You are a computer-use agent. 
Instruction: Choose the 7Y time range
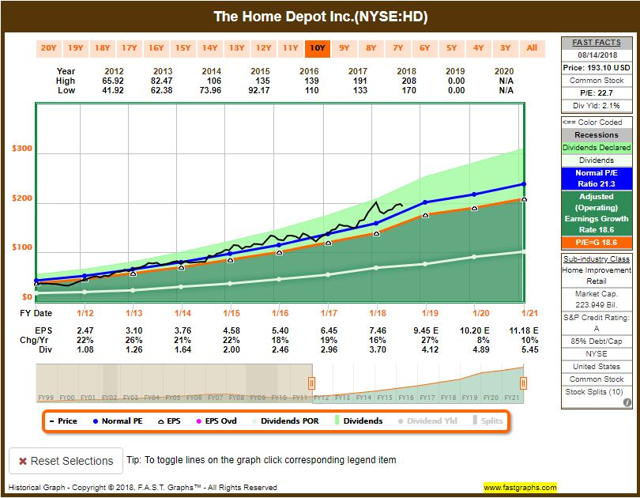(x=398, y=48)
